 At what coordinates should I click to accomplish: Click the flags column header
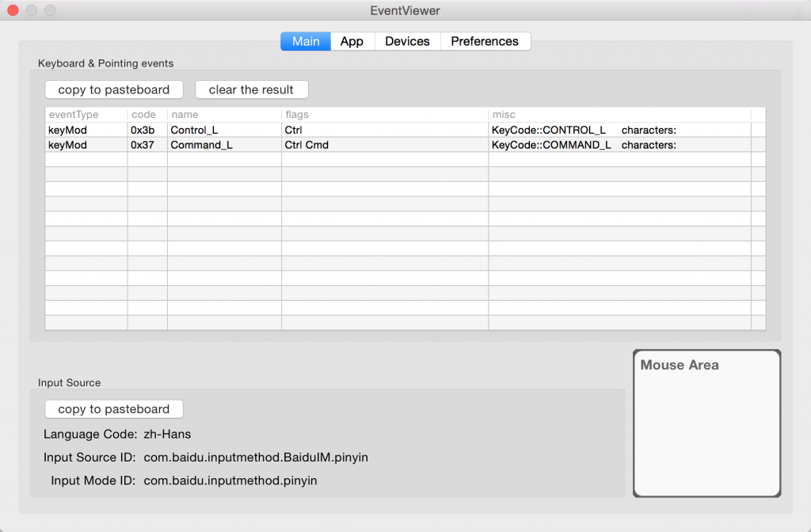tap(384, 115)
